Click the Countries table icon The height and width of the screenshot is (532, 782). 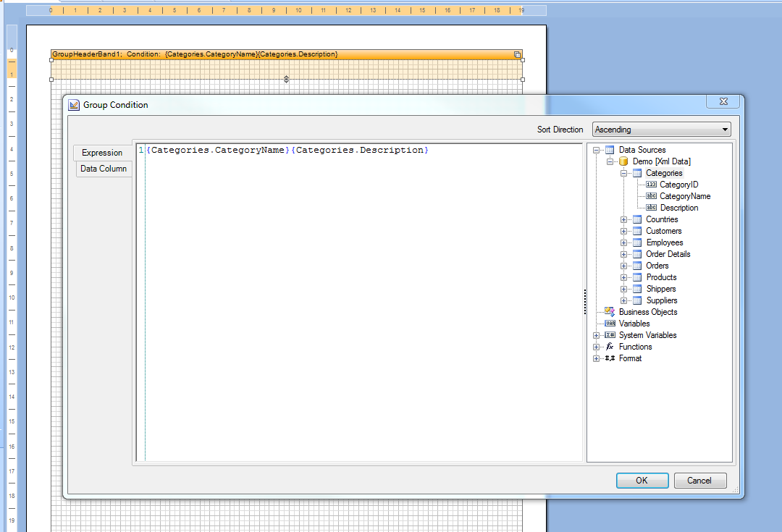[x=637, y=219]
